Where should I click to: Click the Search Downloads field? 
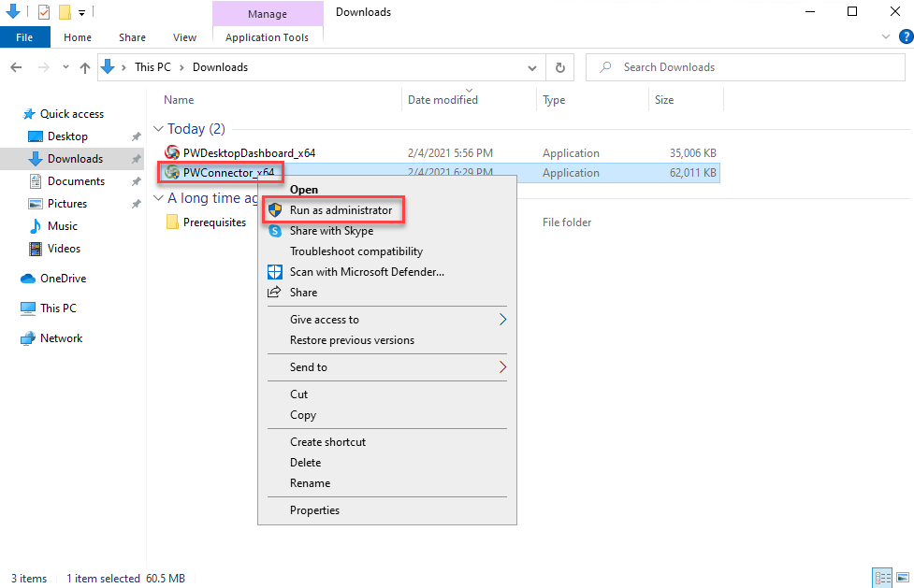[x=745, y=67]
